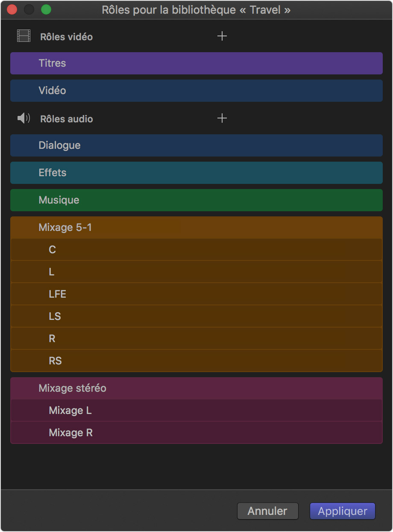Click the Appliquer button
This screenshot has height=532, width=393.
(x=343, y=511)
